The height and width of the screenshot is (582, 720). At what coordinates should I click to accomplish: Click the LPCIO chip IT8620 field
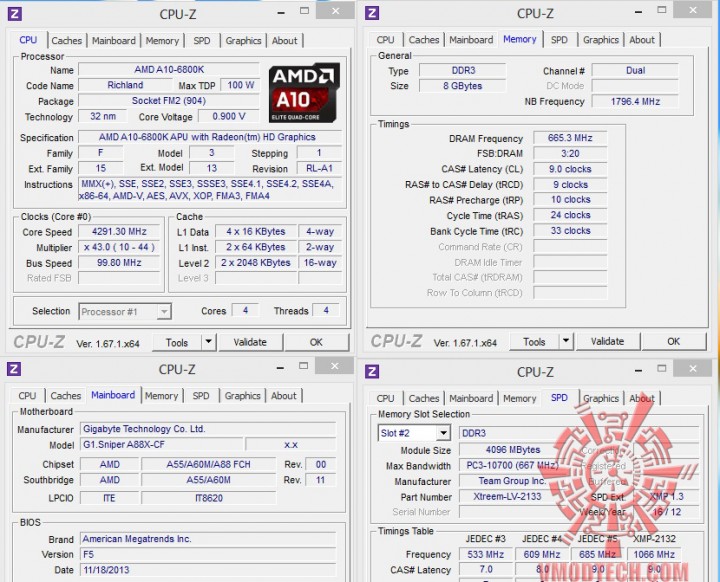208,498
